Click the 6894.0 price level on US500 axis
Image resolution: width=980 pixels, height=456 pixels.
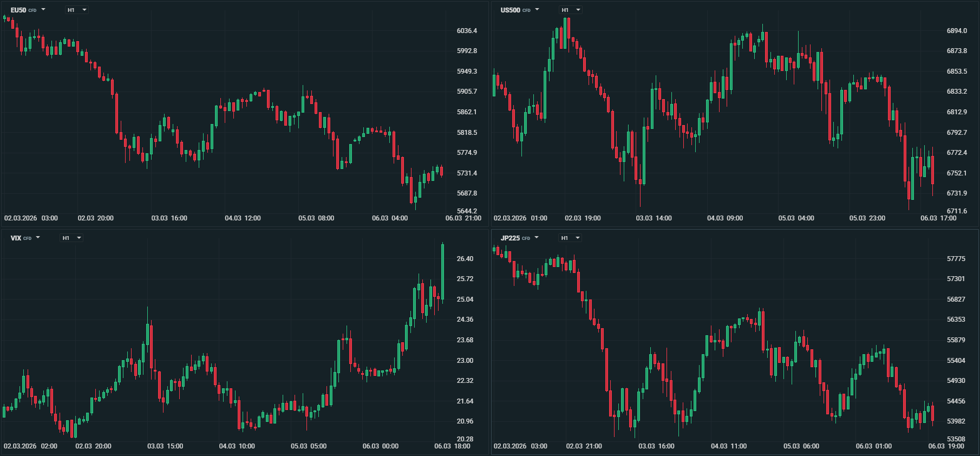pos(957,31)
